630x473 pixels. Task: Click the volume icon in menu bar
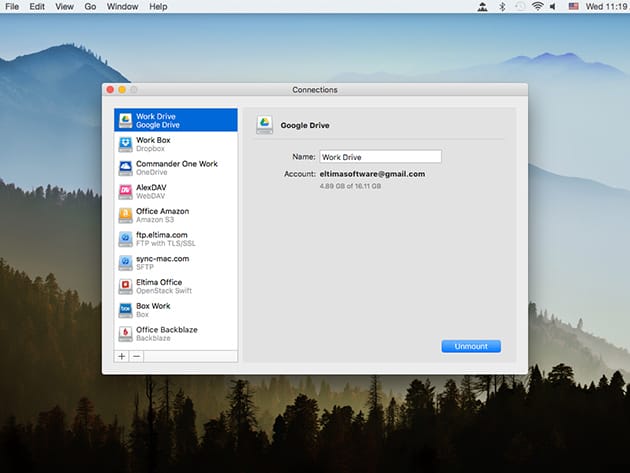tap(553, 7)
